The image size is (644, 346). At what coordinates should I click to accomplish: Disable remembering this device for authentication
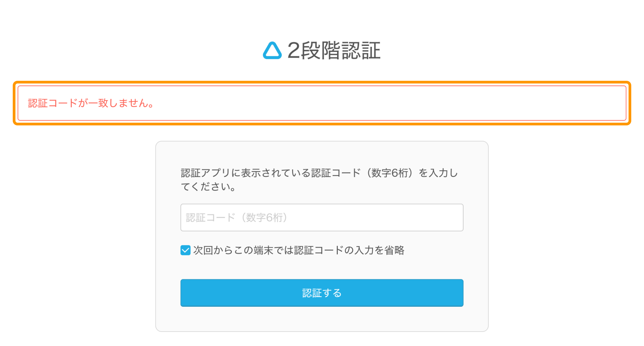coord(185,250)
